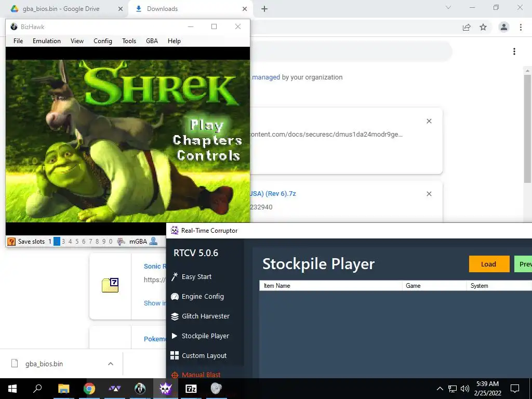Open Glitch Harvester layers icon in RTCV

[x=175, y=316]
